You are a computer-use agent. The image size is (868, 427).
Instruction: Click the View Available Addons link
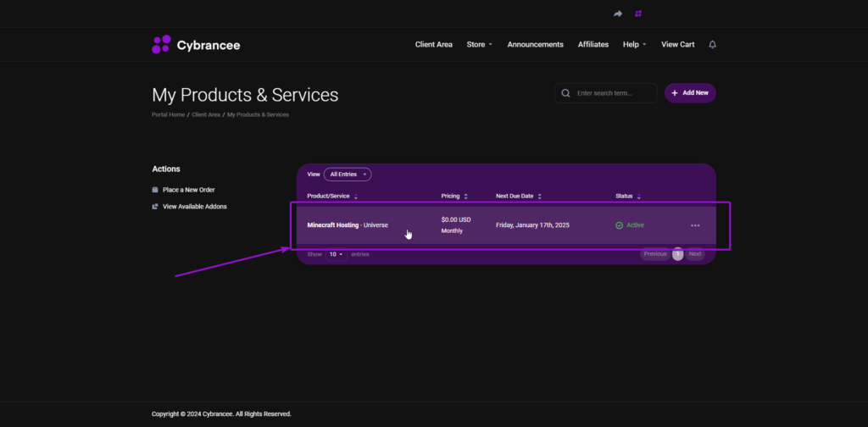(195, 207)
